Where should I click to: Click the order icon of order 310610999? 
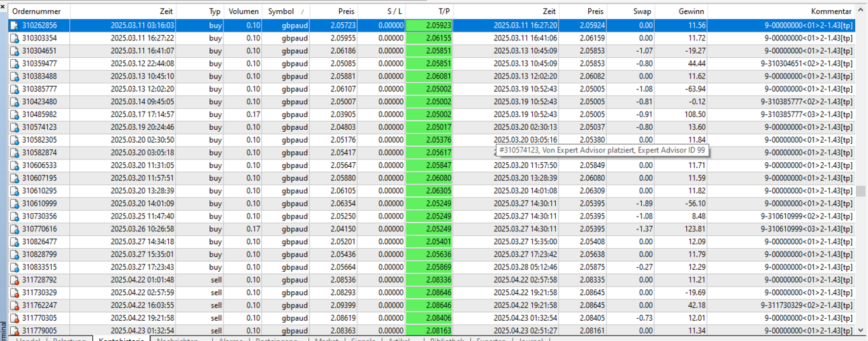[x=14, y=204]
